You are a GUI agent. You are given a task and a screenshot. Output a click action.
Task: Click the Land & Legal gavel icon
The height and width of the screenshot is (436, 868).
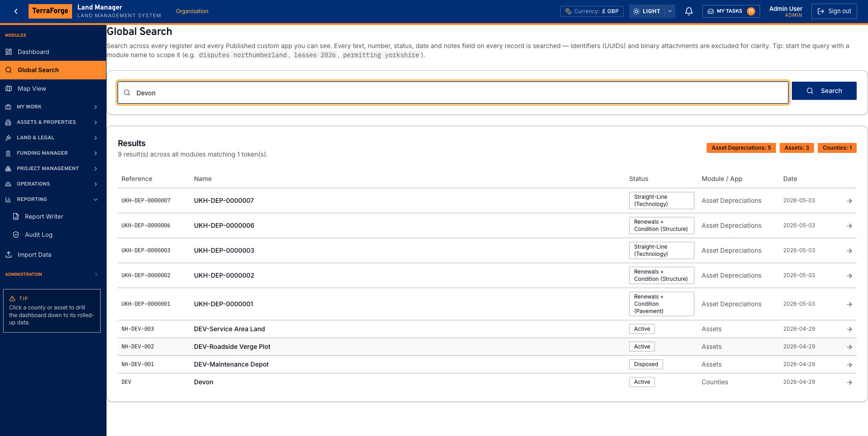(8, 137)
